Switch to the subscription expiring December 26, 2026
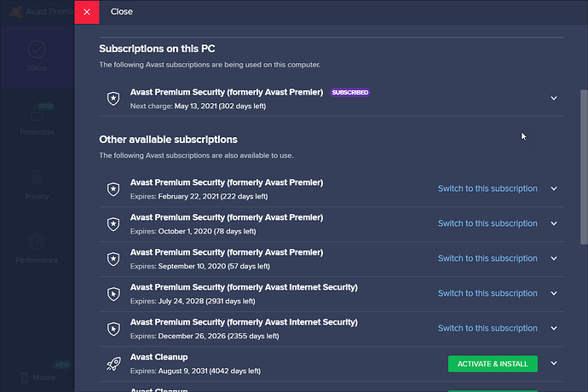The width and height of the screenshot is (588, 392). [x=487, y=329]
